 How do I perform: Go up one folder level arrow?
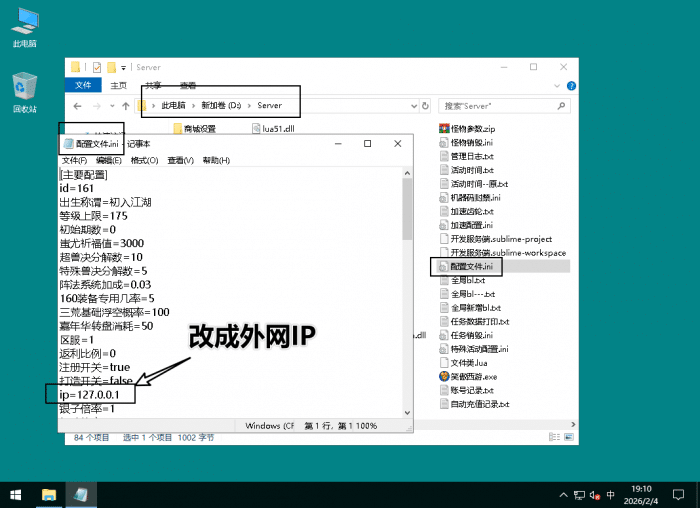(125, 106)
